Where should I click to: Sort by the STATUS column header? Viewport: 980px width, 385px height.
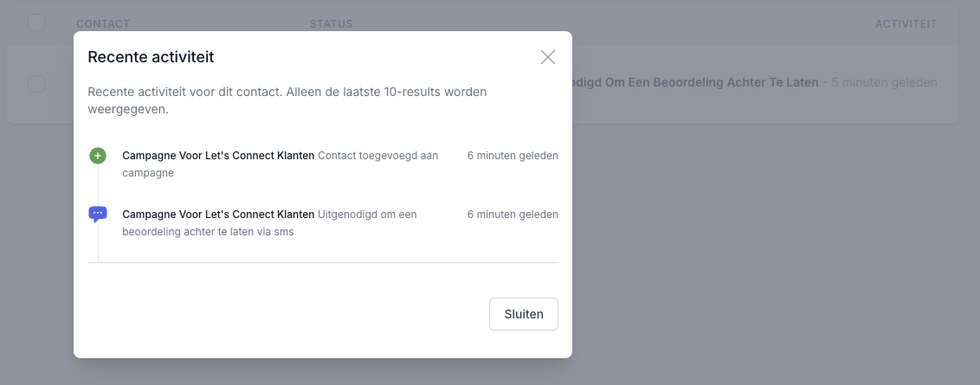[331, 23]
